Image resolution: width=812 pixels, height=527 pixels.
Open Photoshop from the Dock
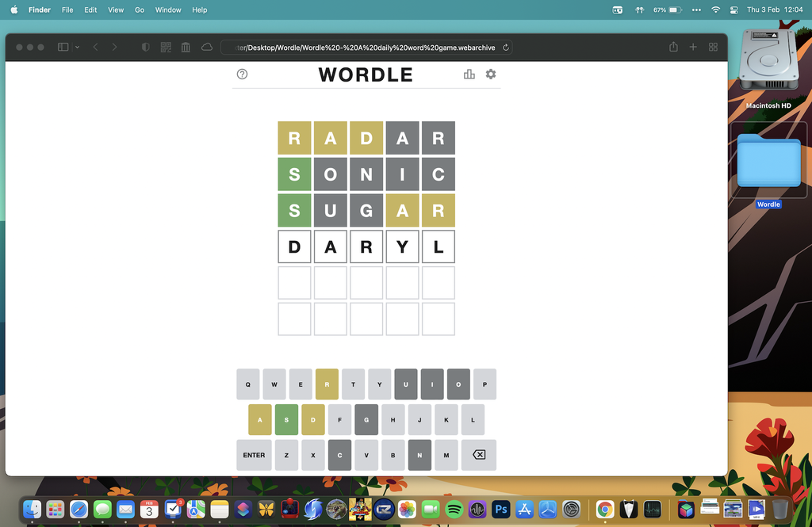501,510
